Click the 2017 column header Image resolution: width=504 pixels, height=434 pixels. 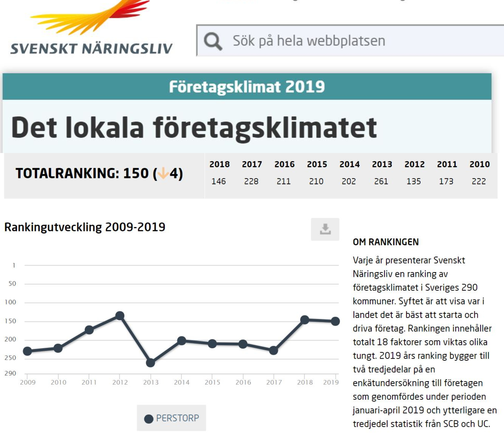tap(252, 164)
